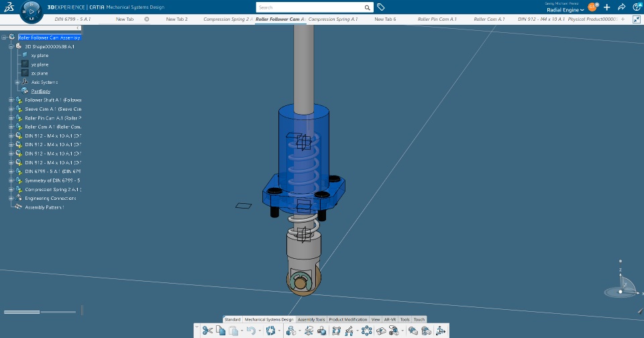The image size is (644, 338).
Task: Collapse the action bar with its chevron
Action: (x=197, y=327)
